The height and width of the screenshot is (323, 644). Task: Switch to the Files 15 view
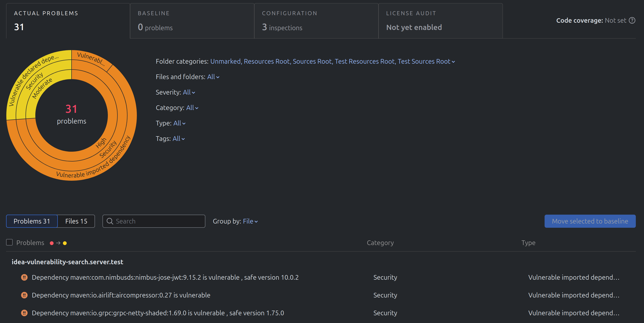pyautogui.click(x=76, y=221)
